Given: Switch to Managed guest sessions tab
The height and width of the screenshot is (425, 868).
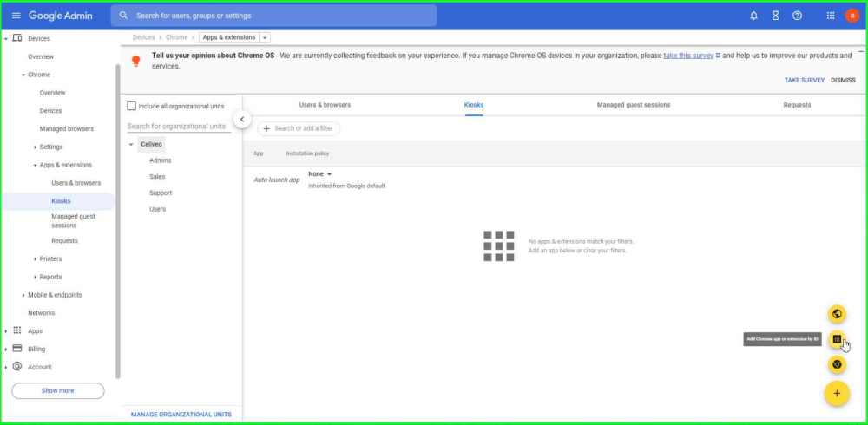Looking at the screenshot, I should 634,105.
